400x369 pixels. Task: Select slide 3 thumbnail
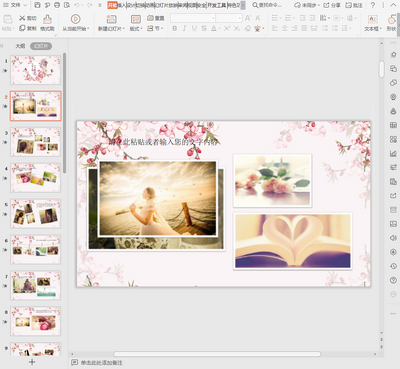36,142
